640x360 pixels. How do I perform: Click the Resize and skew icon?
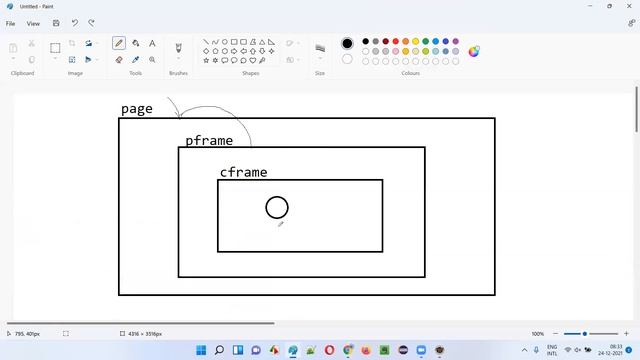(72, 60)
